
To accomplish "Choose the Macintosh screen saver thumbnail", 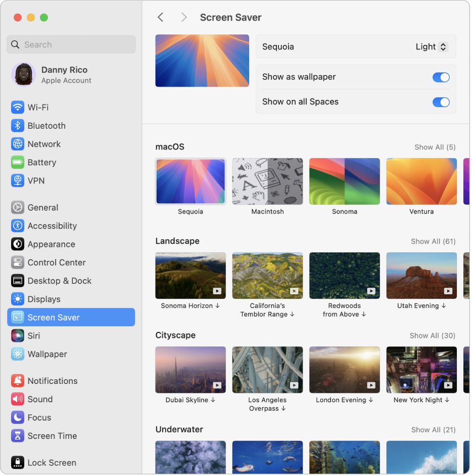I will (267, 181).
